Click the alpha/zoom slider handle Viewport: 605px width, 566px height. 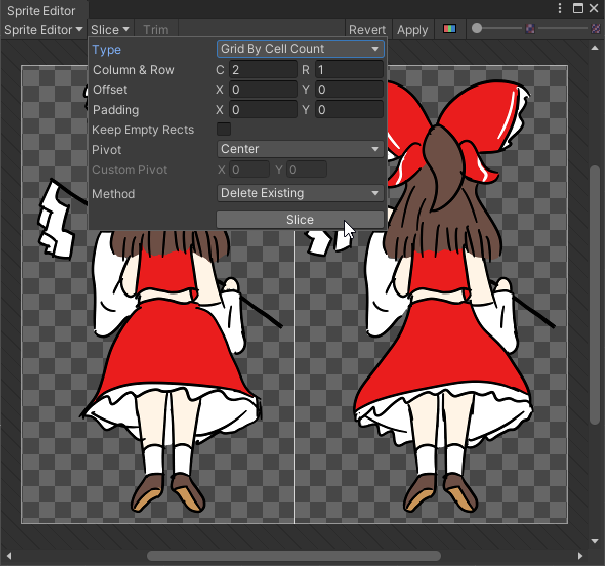(x=477, y=29)
